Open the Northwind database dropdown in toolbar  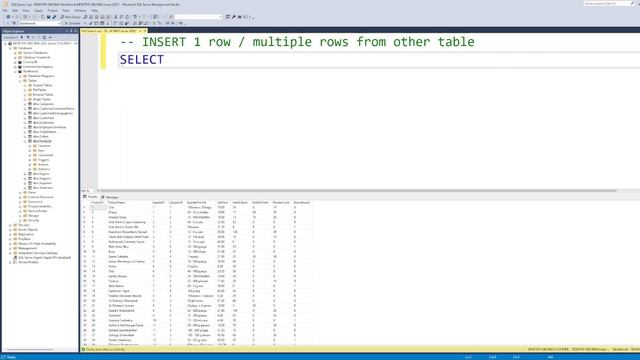tap(39, 24)
